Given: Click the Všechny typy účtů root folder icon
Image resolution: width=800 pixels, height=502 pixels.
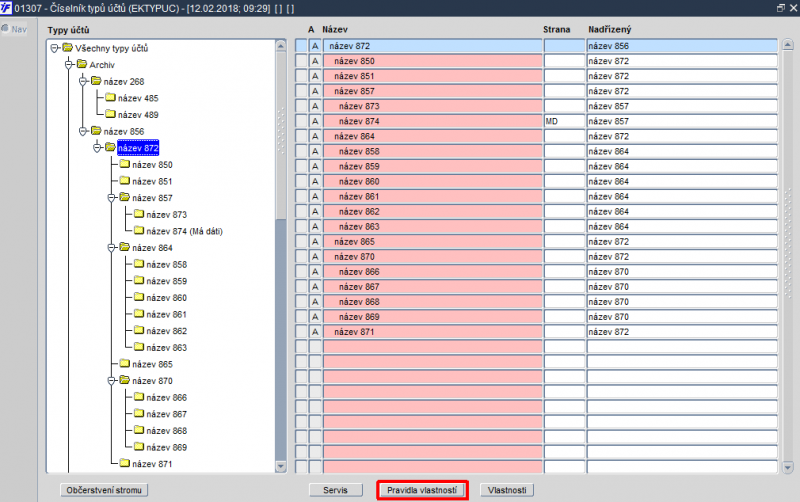Looking at the screenshot, I should click(68, 48).
